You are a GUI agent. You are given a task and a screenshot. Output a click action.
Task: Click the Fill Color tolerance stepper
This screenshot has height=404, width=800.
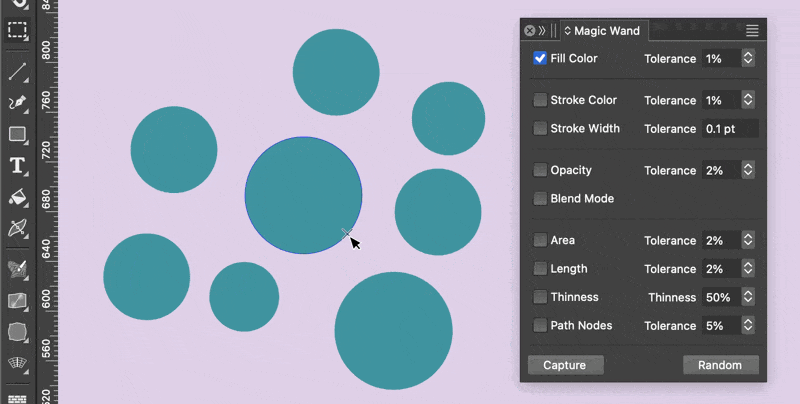point(748,59)
